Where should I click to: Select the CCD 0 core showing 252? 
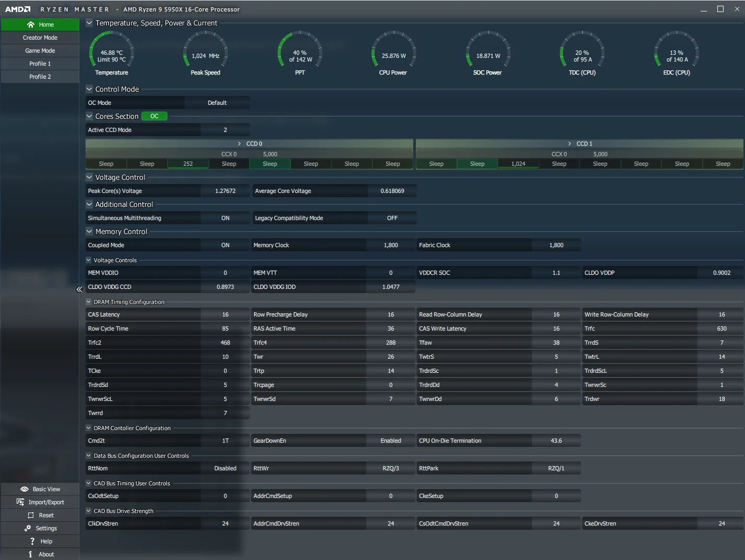[x=188, y=164]
